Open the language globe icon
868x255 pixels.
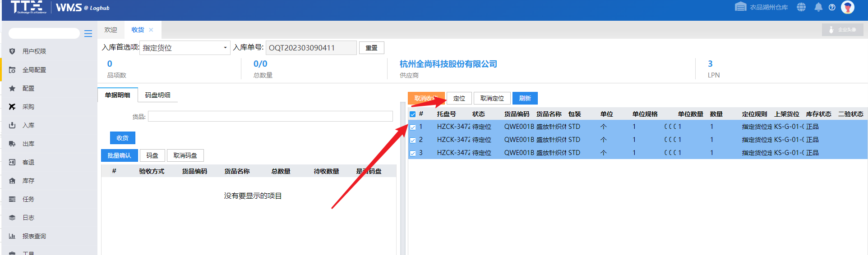point(801,7)
